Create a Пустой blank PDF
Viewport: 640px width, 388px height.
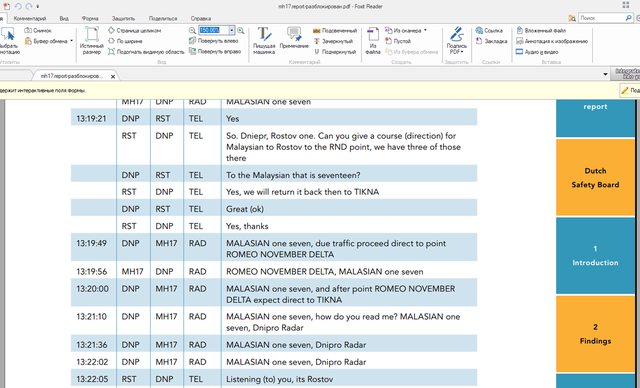point(398,41)
